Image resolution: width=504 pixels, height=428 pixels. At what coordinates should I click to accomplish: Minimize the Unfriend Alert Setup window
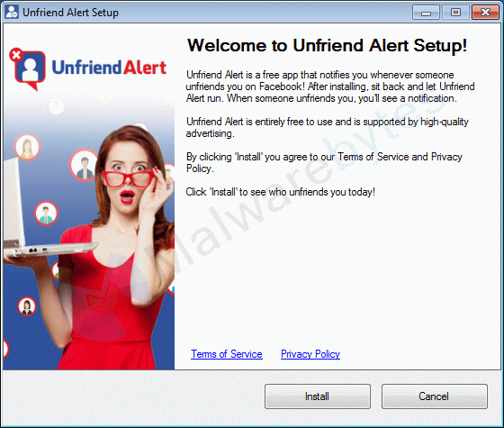pyautogui.click(x=426, y=13)
